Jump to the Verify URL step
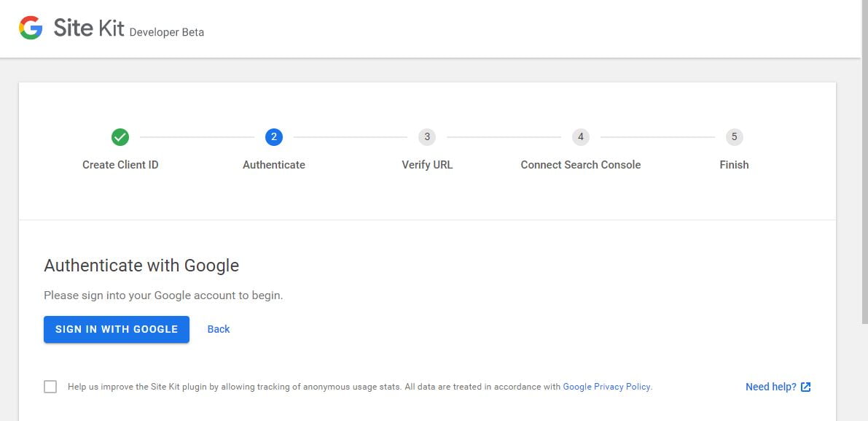This screenshot has width=868, height=421. point(427,165)
